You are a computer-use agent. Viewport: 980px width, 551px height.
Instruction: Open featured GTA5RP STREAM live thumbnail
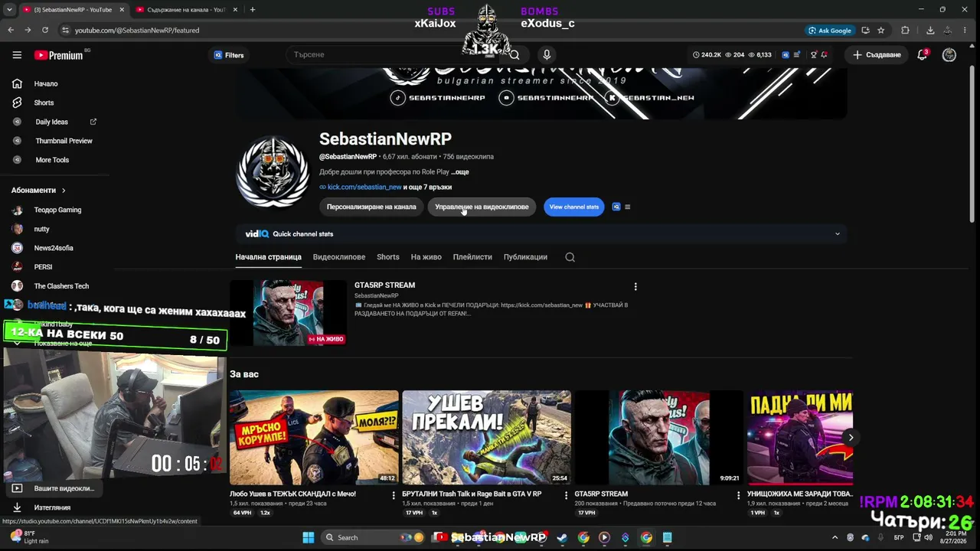(x=288, y=313)
